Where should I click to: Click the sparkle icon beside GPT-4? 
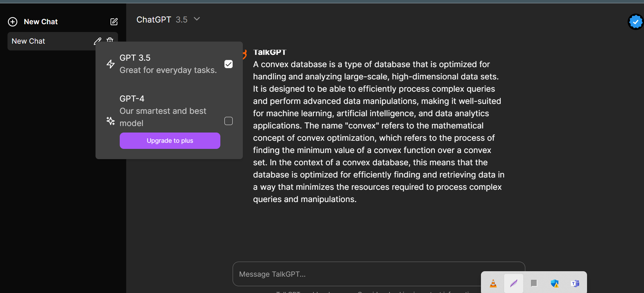(x=111, y=121)
